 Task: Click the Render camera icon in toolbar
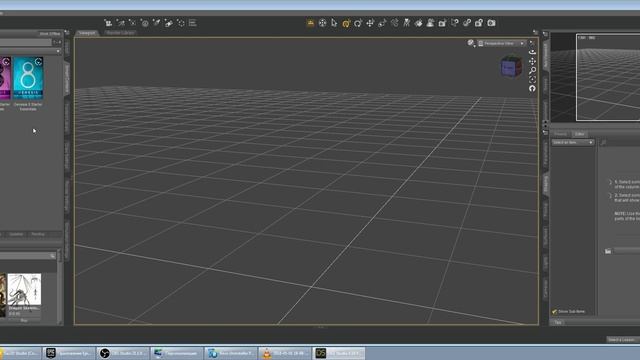tap(491, 23)
